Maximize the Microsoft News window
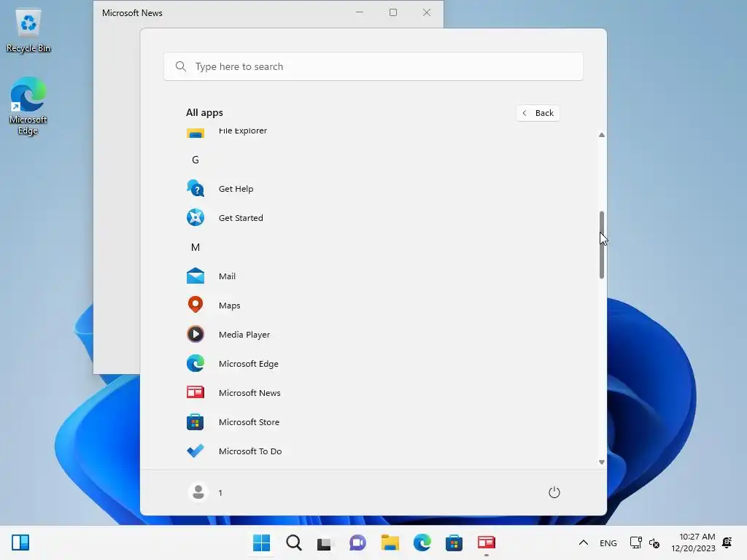This screenshot has height=560, width=747. (x=393, y=13)
